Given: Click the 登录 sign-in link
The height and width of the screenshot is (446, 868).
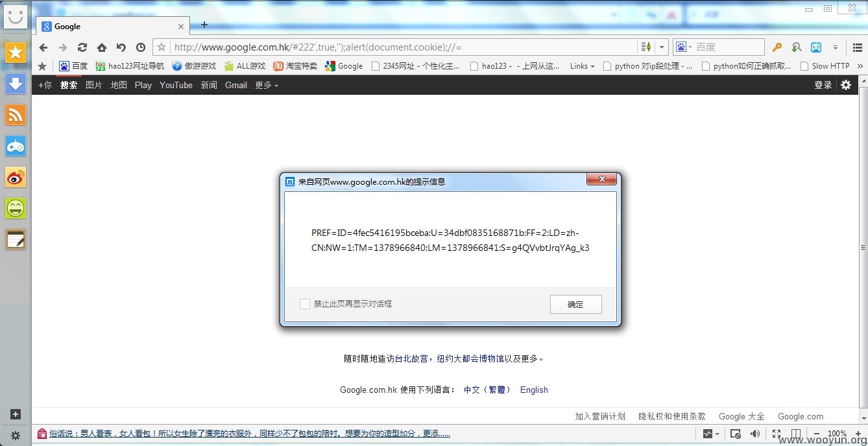Looking at the screenshot, I should tap(823, 85).
